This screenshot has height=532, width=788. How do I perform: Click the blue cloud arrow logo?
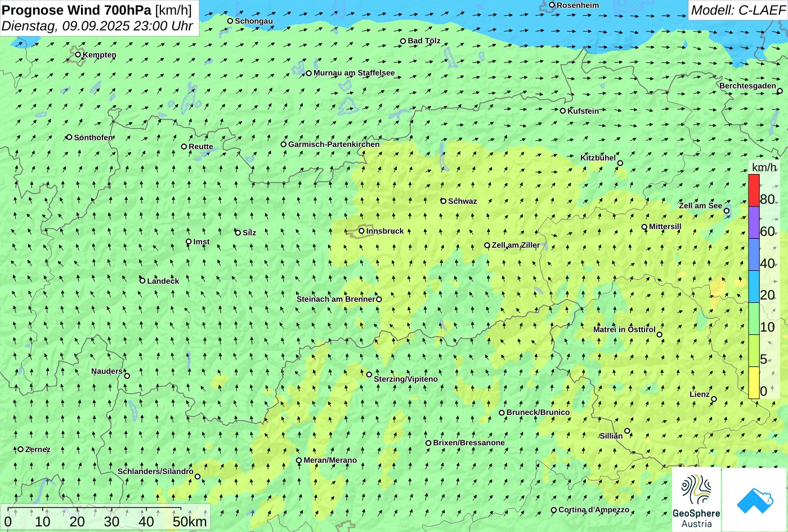pyautogui.click(x=754, y=500)
